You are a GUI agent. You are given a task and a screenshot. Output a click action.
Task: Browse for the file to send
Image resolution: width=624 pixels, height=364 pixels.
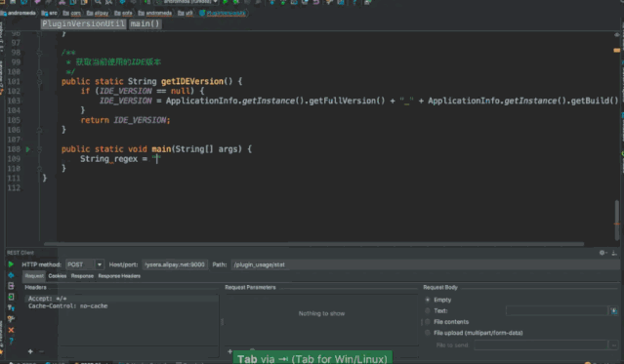click(x=614, y=344)
